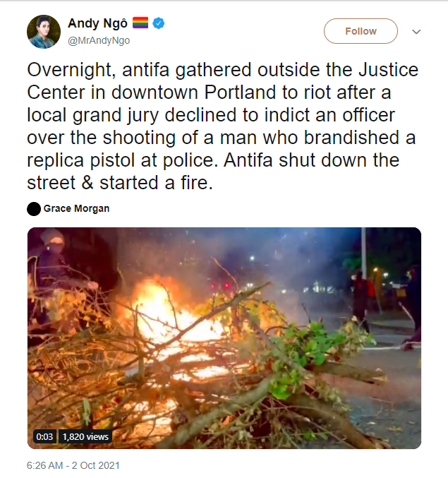The height and width of the screenshot is (478, 448).
Task: Click the blue verified badge
Action: (x=158, y=23)
